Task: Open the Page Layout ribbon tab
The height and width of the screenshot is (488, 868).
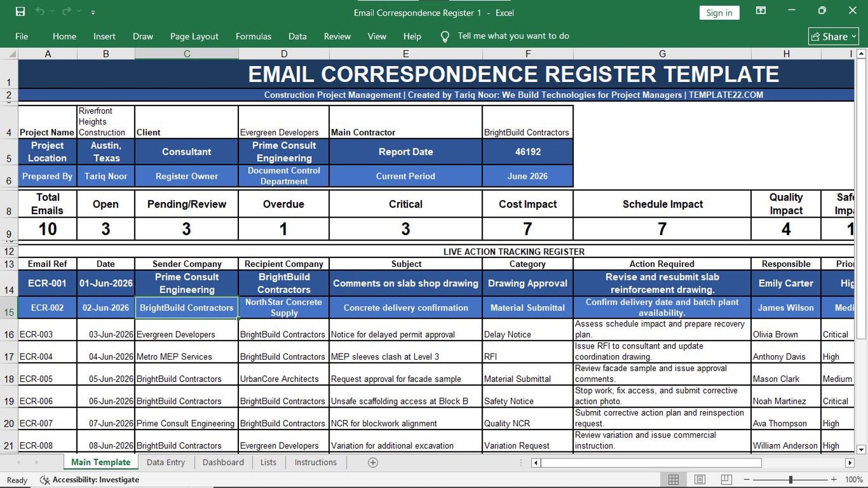Action: 194,36
